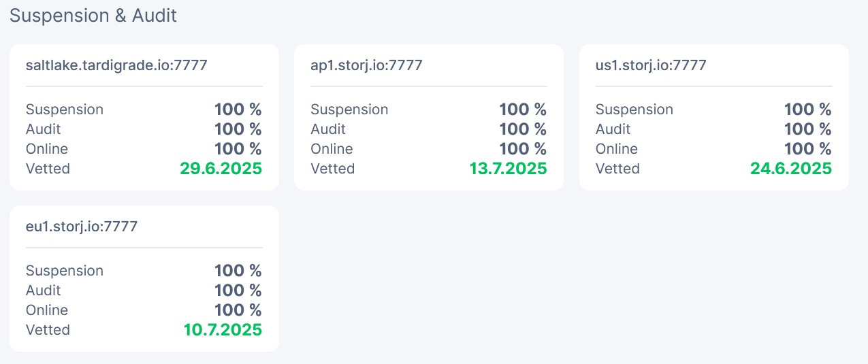Click the Vetted label in eu1 card
868x364 pixels.
pos(48,330)
